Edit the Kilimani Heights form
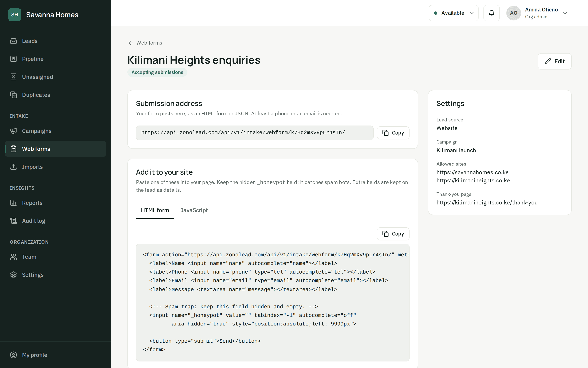Screen dimensions: 588x368 555,61
